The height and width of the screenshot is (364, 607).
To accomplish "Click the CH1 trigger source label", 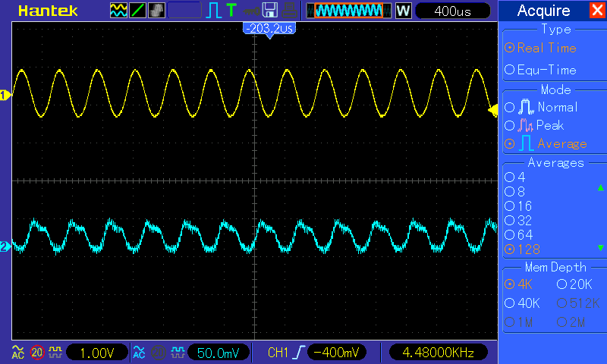I will [278, 353].
